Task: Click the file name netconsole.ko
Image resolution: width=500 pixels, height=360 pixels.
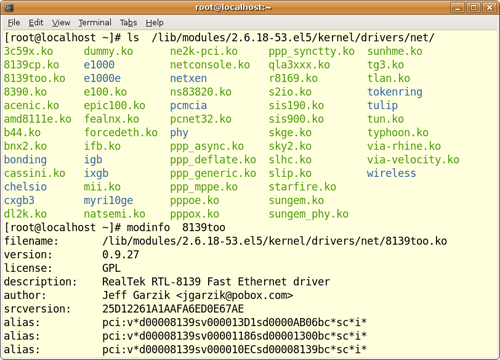Action: (210, 65)
